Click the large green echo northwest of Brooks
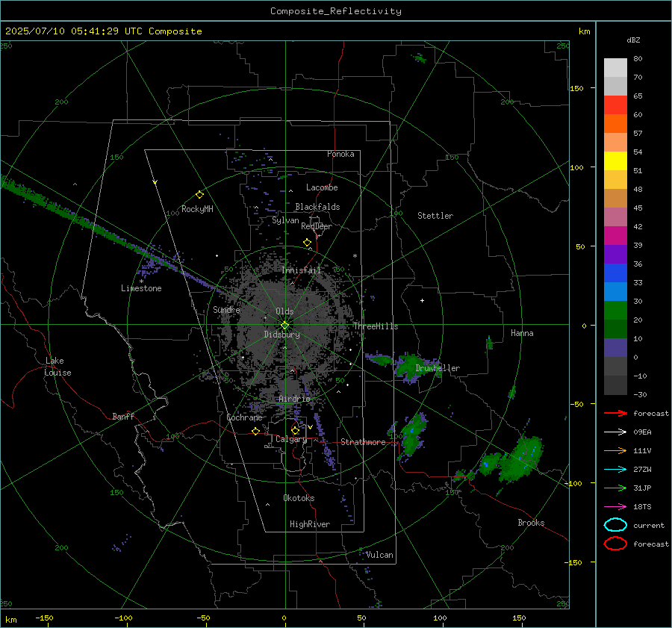 [522, 458]
